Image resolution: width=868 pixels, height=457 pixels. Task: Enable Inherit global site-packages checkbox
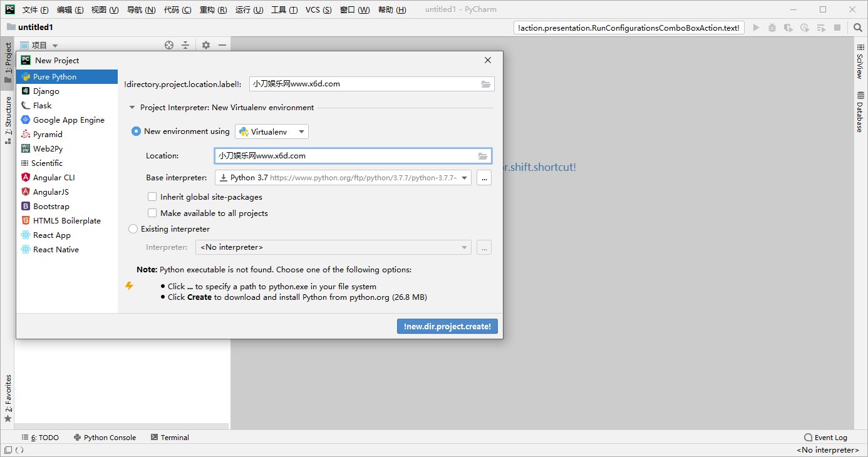[152, 197]
